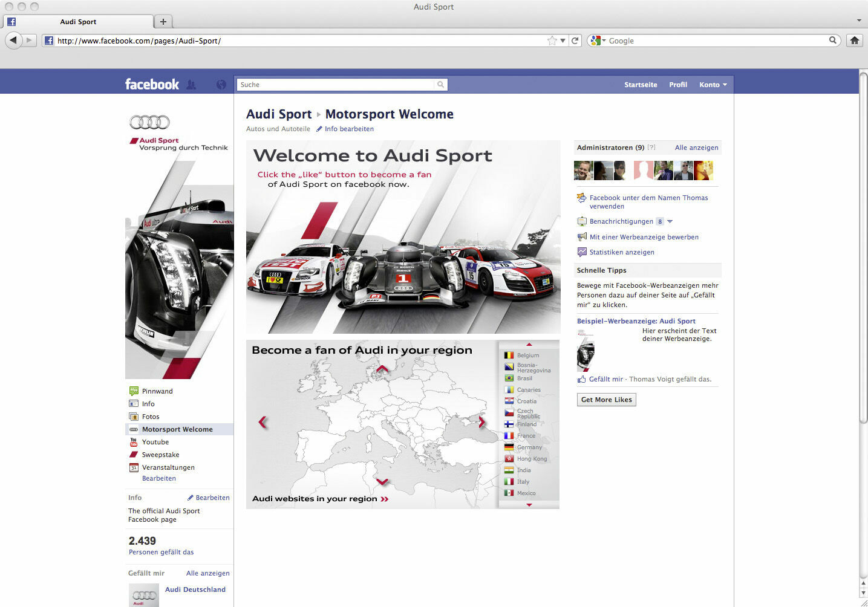The height and width of the screenshot is (607, 868).
Task: Open Profil in Facebook bar
Action: pyautogui.click(x=678, y=85)
